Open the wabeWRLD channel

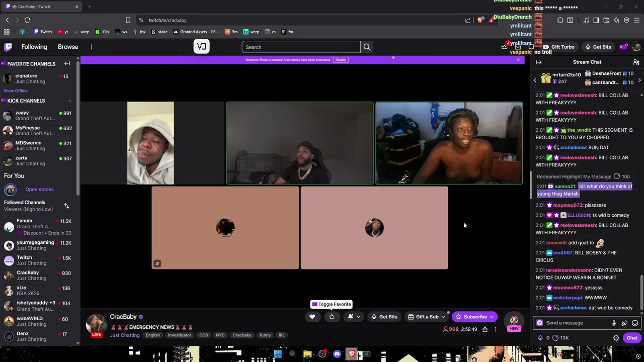[38, 321]
